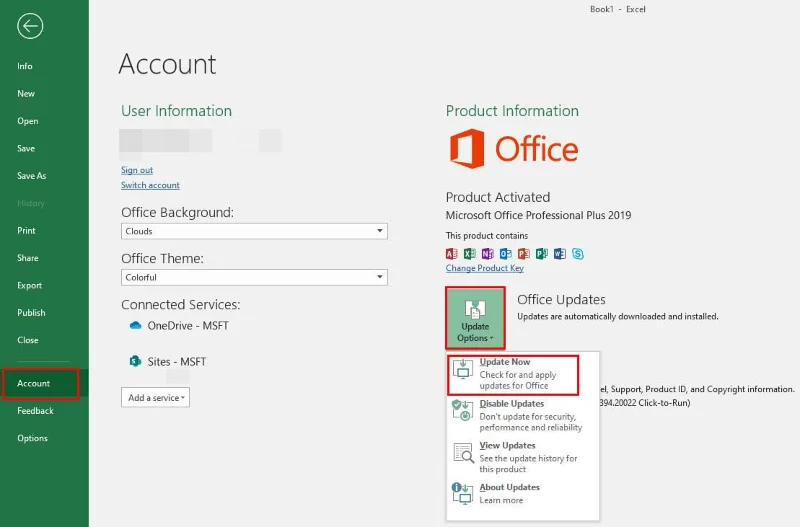800x527 pixels.
Task: Select Account in the left sidebar
Action: point(34,383)
